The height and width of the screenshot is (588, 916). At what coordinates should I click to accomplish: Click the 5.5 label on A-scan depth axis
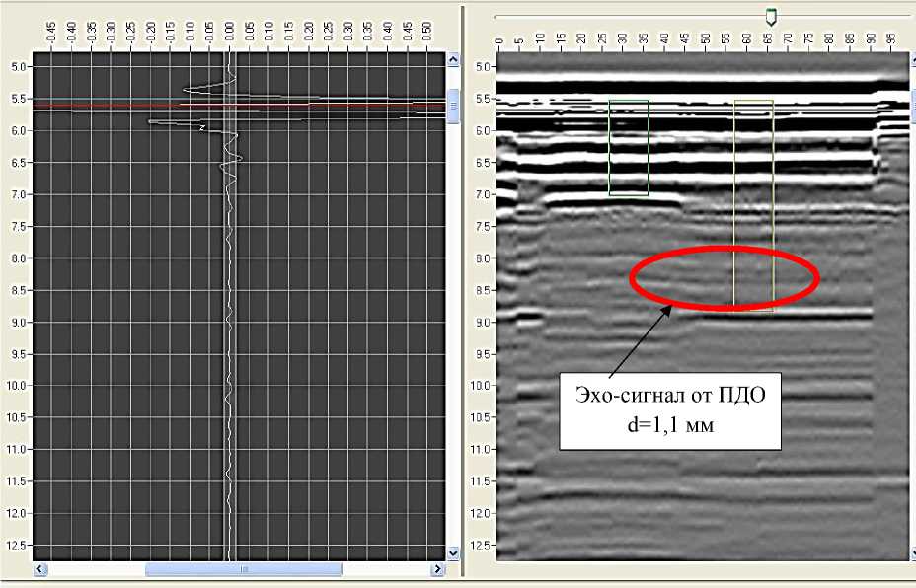coord(19,99)
